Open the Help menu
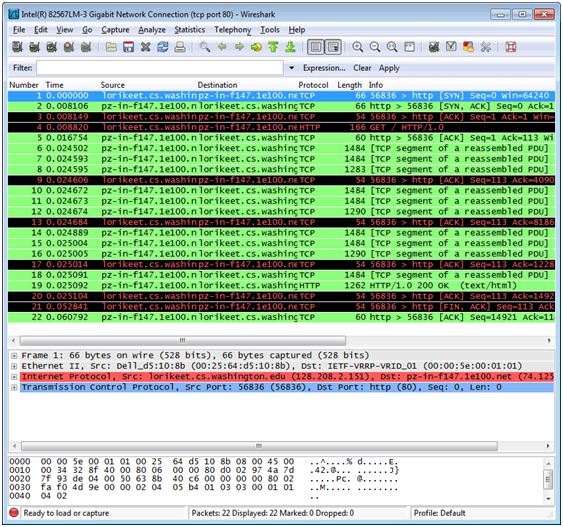This screenshot has height=527, width=563. (x=297, y=30)
